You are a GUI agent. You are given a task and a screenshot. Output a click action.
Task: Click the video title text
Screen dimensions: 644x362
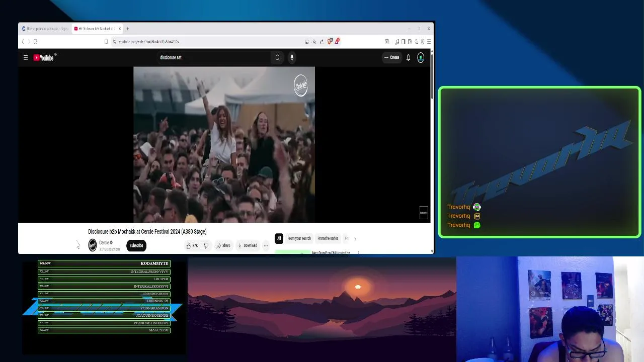[x=147, y=232]
